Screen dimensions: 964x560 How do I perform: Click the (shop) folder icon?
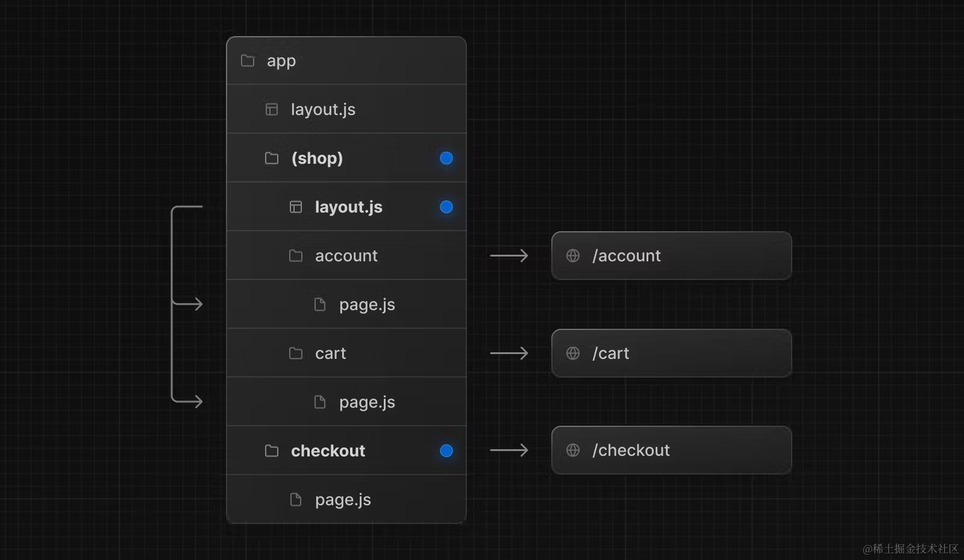[x=272, y=158]
